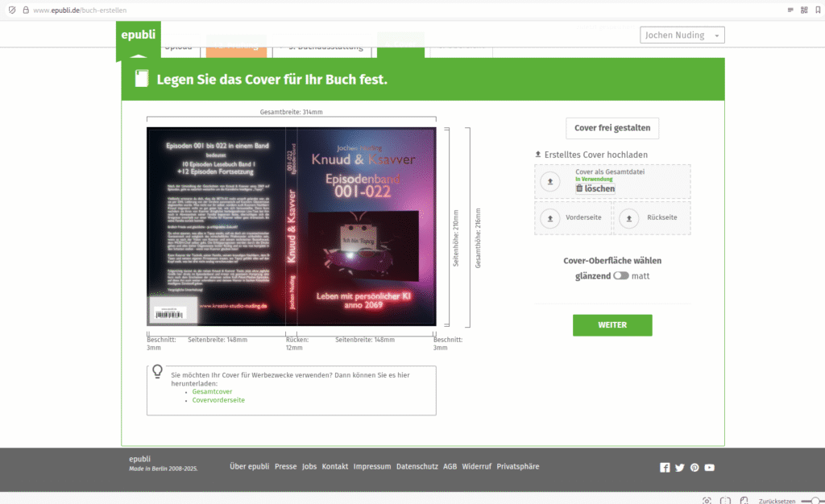
Task: Click the Facebook icon in the footer
Action: pos(665,468)
